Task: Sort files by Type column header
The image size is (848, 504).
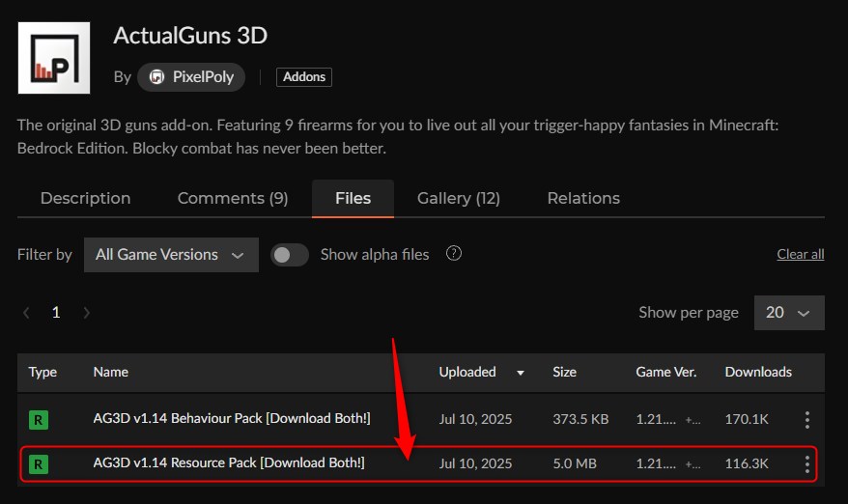Action: click(x=42, y=372)
